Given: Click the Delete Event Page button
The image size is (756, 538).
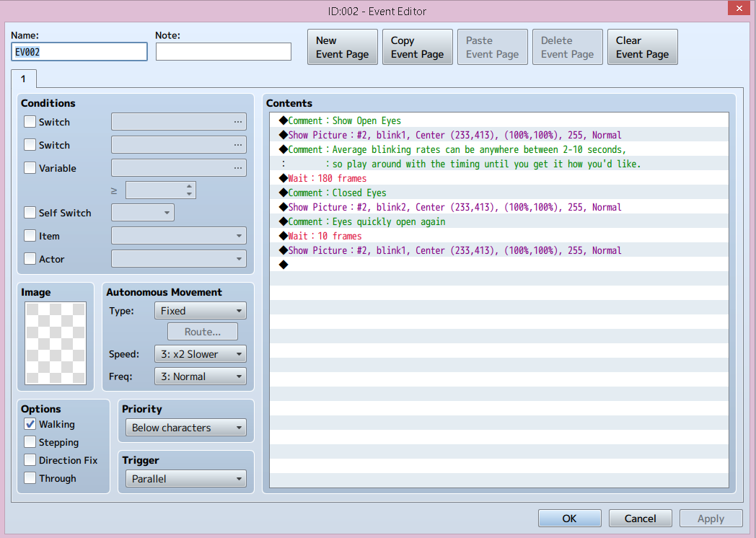Looking at the screenshot, I should pos(568,48).
